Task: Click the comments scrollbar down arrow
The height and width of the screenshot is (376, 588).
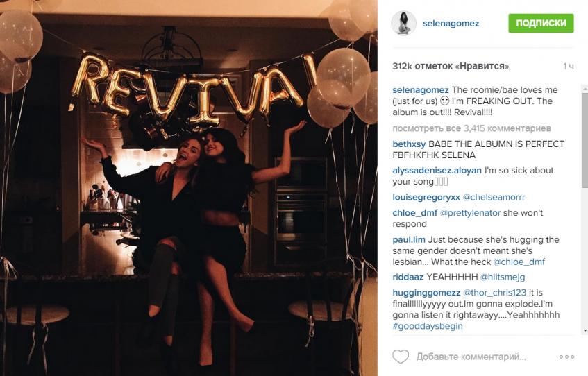Action: 585,331
